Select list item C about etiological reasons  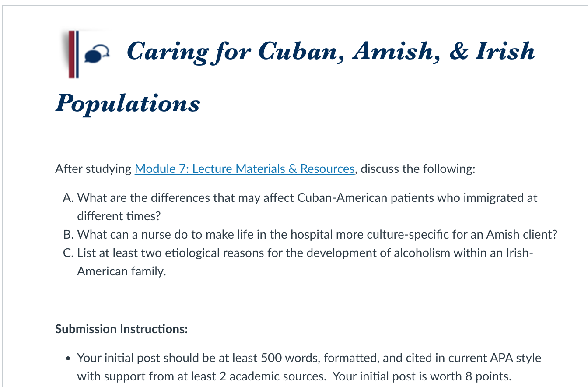[x=297, y=262]
